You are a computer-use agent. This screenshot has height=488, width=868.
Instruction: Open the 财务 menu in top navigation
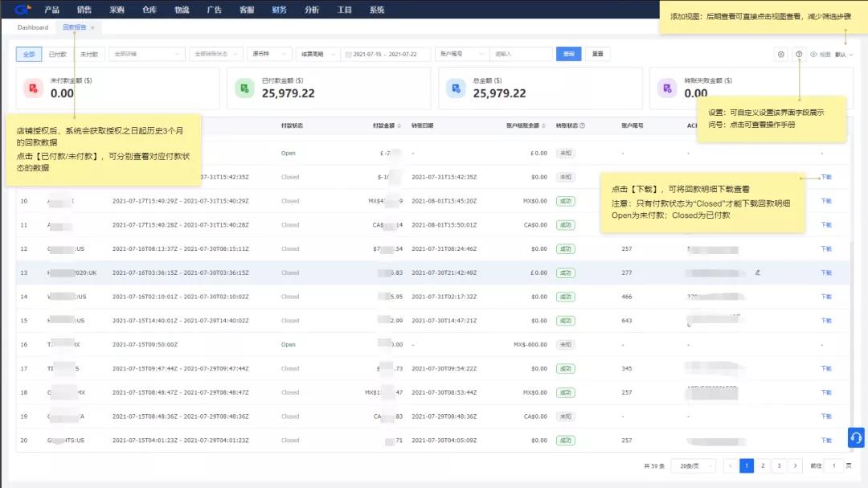pos(279,10)
